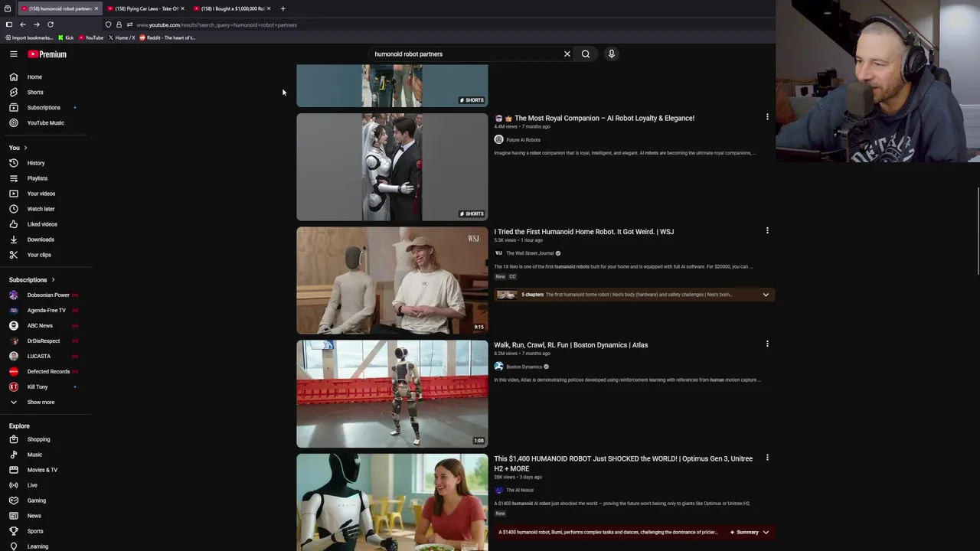Switch to I Bought a $1,000,000 tab
Viewport: 980px width, 551px height.
click(x=232, y=8)
